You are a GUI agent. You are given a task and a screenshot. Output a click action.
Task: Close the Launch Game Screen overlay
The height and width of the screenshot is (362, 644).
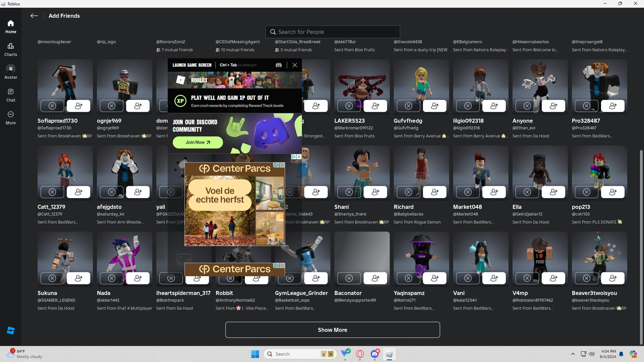[x=294, y=65]
